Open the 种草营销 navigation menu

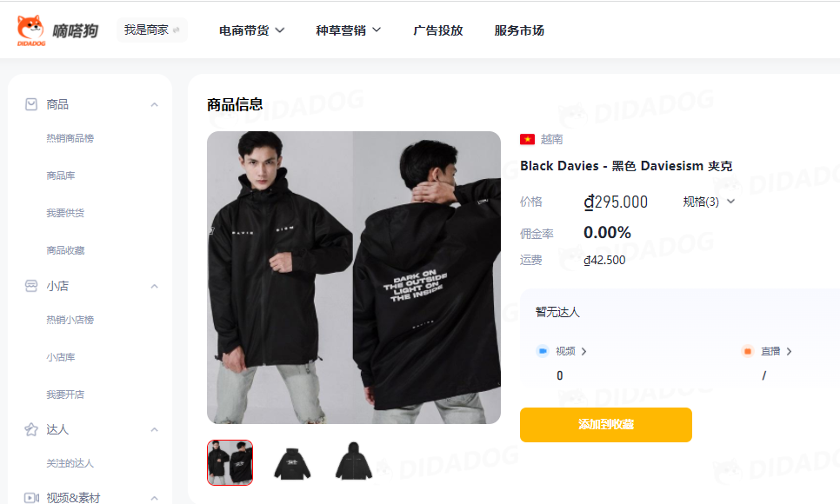(x=348, y=30)
